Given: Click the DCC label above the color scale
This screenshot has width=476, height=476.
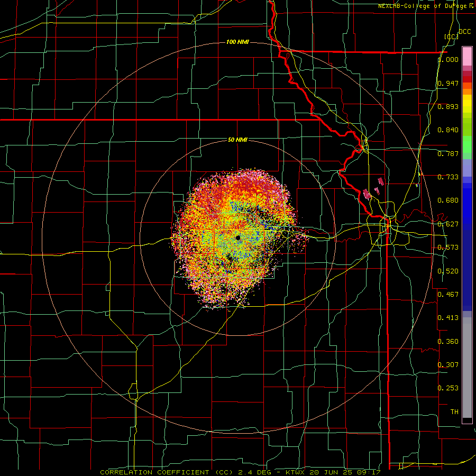Looking at the screenshot, I should 464,32.
